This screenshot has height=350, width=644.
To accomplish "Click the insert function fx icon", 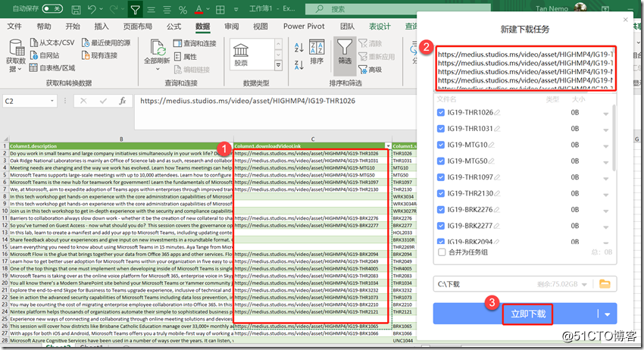I will [123, 101].
